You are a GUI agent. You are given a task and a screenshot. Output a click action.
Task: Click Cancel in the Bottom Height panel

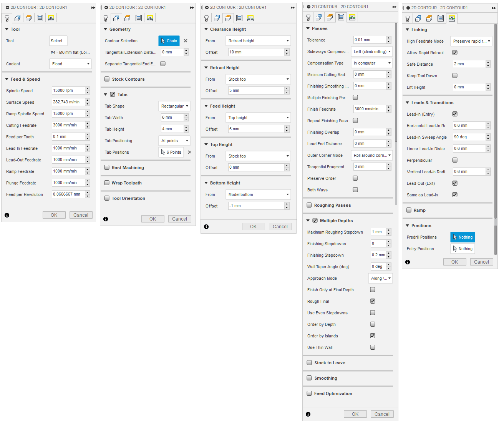(x=280, y=227)
